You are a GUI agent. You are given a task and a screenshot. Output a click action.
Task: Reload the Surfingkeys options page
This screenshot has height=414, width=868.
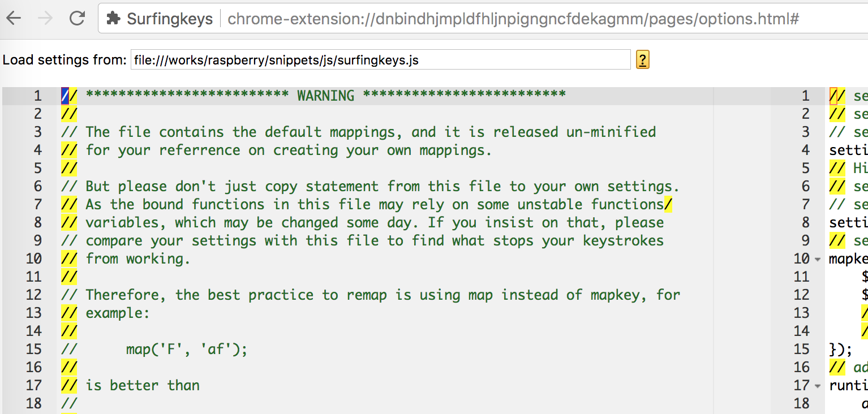pos(78,18)
